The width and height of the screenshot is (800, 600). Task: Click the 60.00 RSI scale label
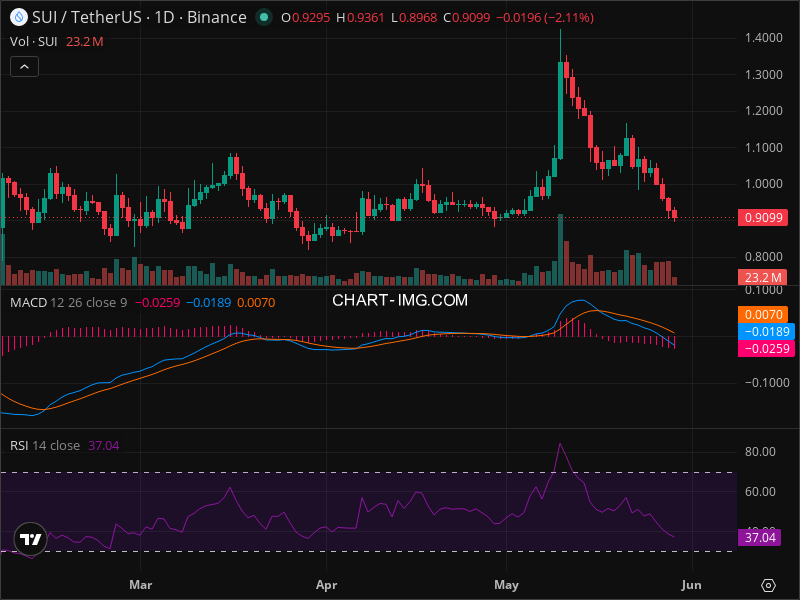(760, 491)
